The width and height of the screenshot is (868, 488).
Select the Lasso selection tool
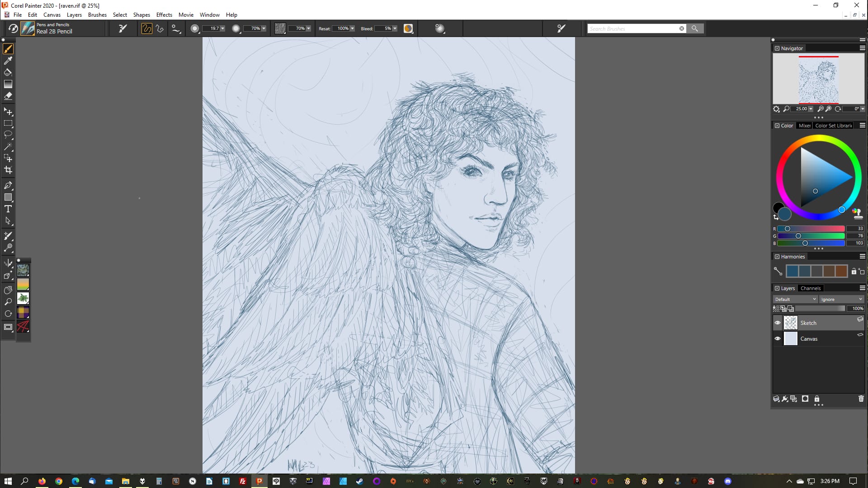point(8,135)
